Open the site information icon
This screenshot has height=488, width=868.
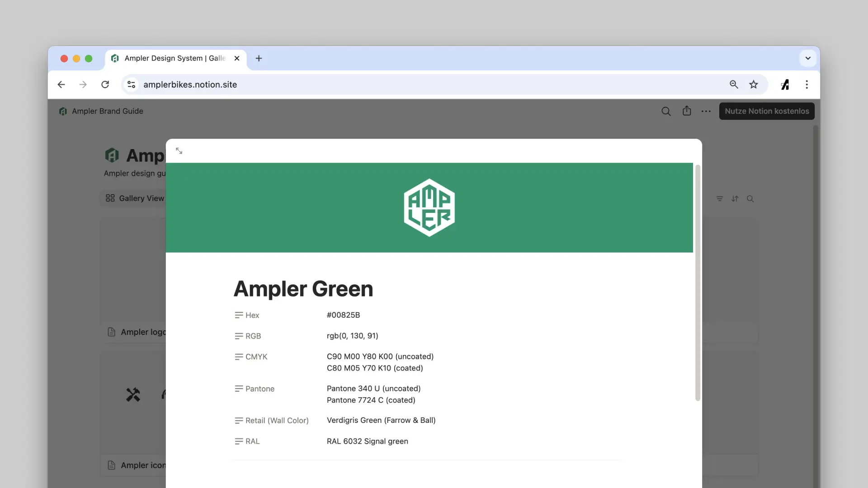[x=132, y=84]
